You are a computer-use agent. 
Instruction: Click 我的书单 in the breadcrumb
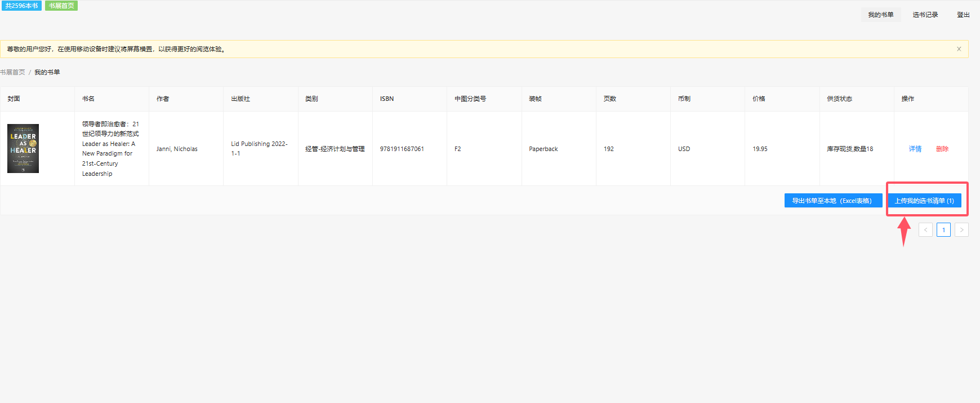click(x=47, y=72)
